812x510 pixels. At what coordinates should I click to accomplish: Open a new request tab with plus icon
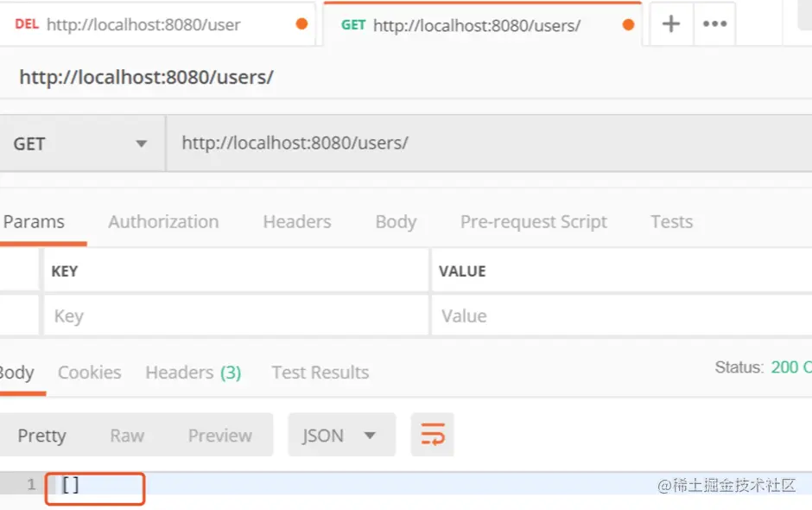[x=671, y=24]
